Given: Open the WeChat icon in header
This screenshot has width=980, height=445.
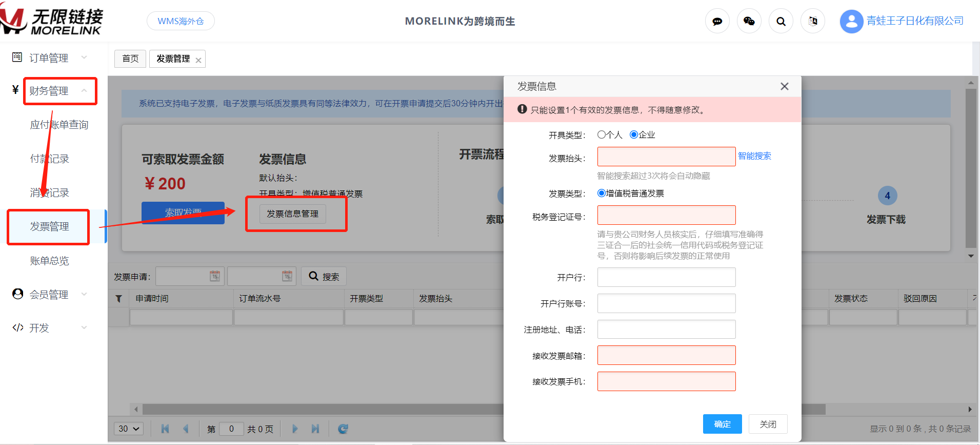Looking at the screenshot, I should click(x=749, y=22).
